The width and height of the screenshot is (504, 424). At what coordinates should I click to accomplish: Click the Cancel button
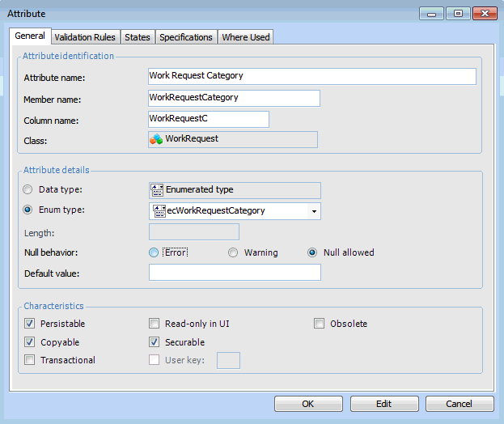(460, 404)
